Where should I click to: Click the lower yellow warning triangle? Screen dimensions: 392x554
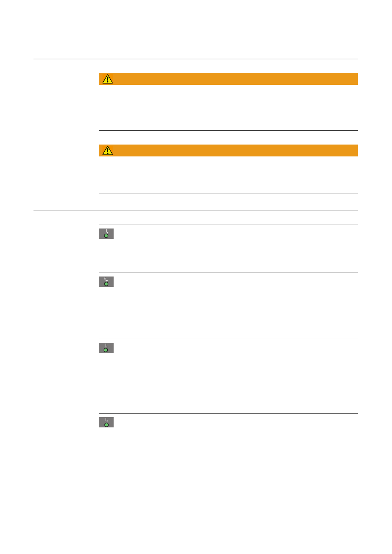click(108, 150)
